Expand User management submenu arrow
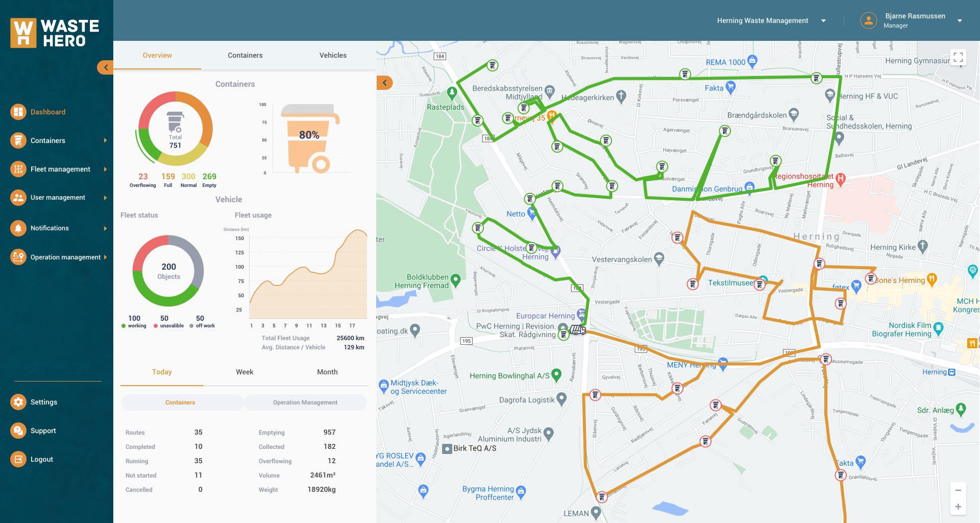Screen dimensions: 980x523 point(105,198)
